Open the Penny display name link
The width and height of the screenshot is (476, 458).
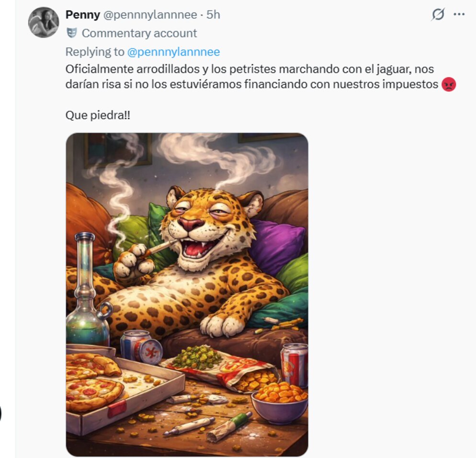click(x=82, y=15)
